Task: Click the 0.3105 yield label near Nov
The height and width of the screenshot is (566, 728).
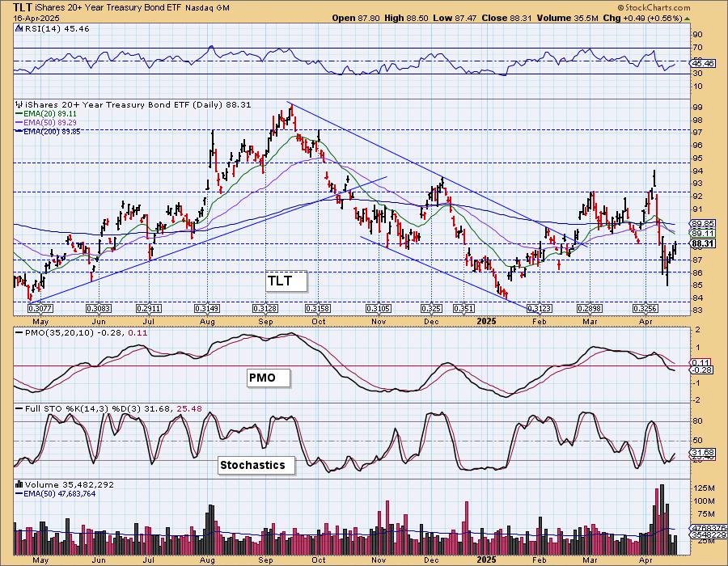Action: pos(379,309)
